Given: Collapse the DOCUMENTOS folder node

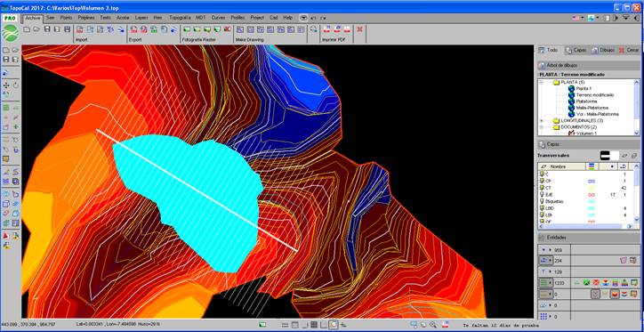Looking at the screenshot, I should 542,127.
